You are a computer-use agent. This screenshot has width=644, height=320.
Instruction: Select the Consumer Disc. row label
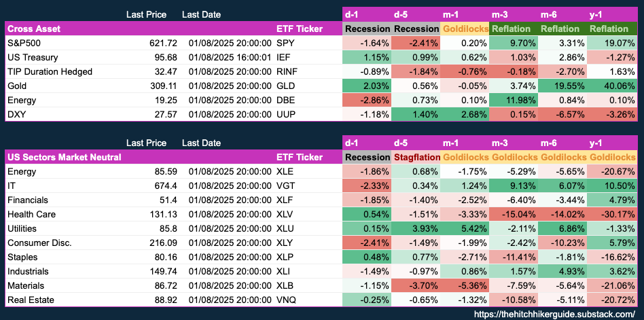point(39,243)
